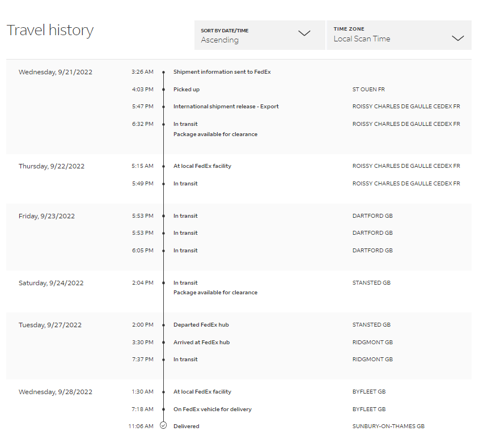Click the International shipment release timeline dot

pyautogui.click(x=163, y=107)
